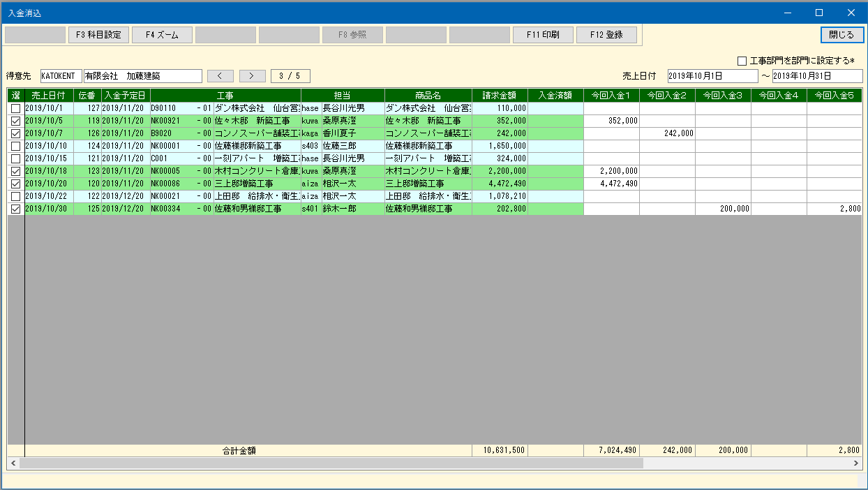The image size is (868, 490).
Task: Go to previous customer with the < button
Action: click(220, 76)
